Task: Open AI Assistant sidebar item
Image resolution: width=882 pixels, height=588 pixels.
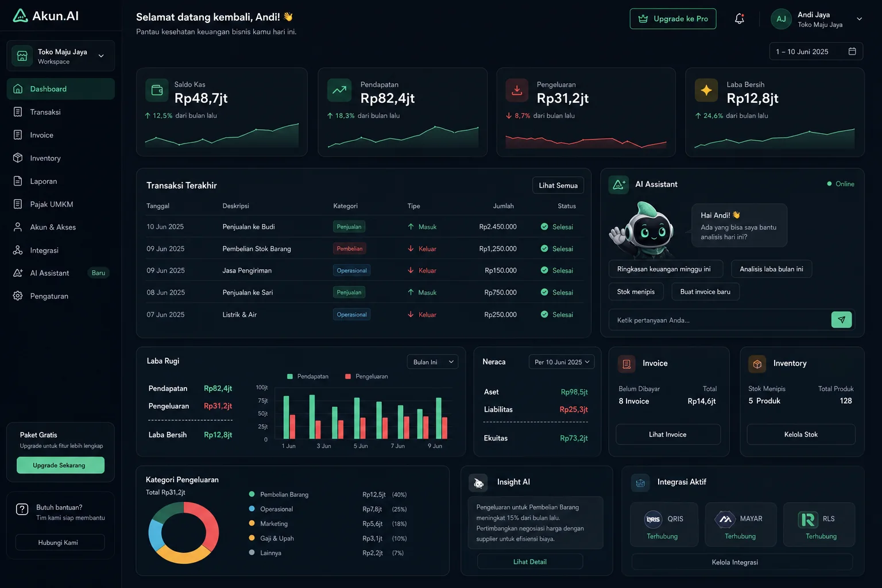Action: 60,273
